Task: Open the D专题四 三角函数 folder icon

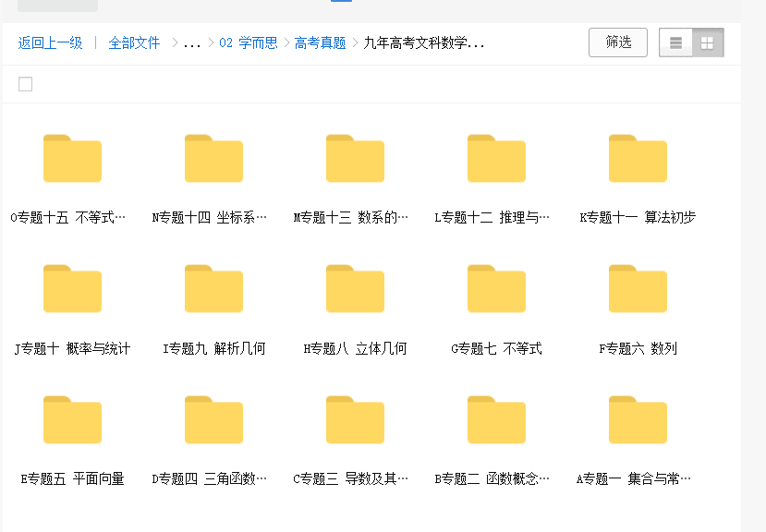Action: pyautogui.click(x=213, y=419)
